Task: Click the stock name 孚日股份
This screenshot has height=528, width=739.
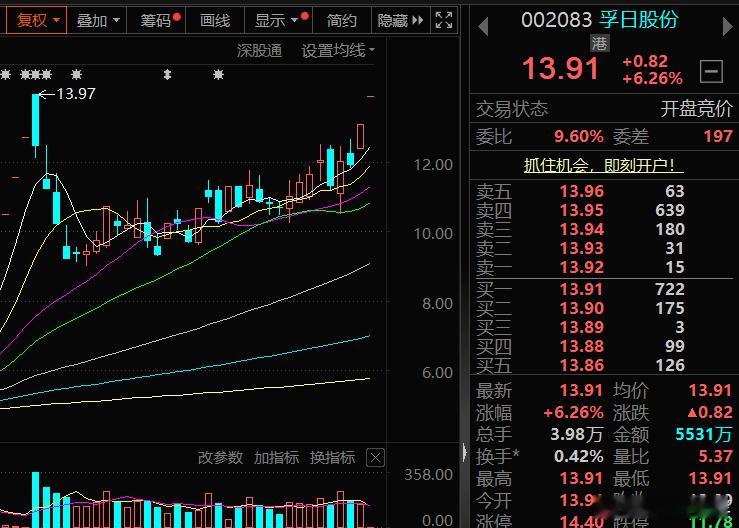Action: pos(639,20)
